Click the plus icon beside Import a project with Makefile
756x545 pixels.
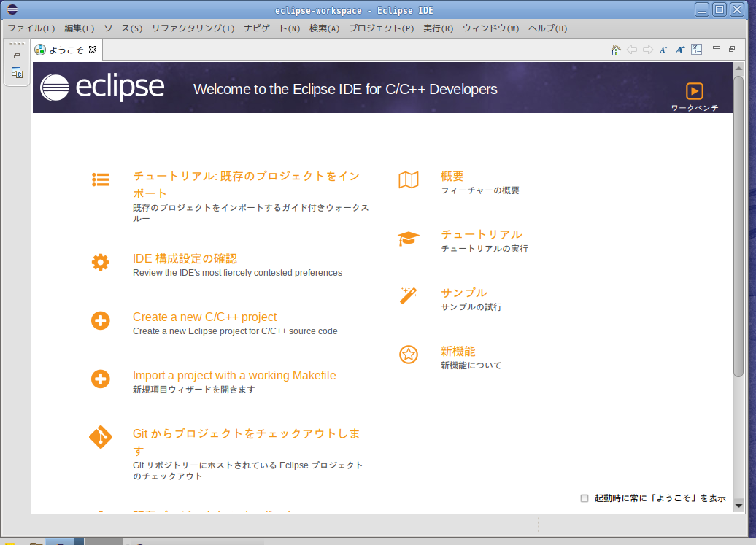101,379
